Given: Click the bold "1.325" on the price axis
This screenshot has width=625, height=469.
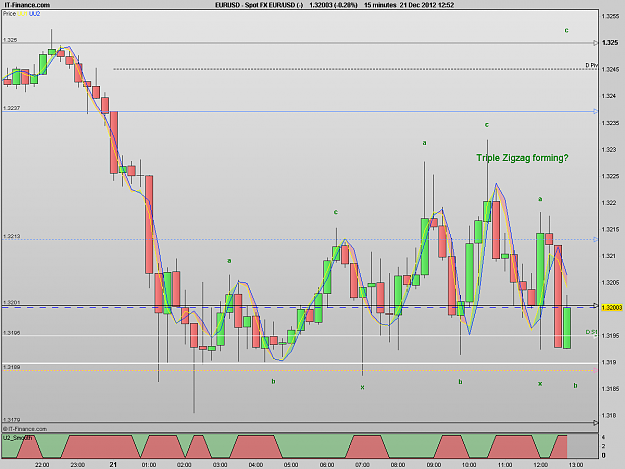Looking at the screenshot, I should (x=610, y=43).
